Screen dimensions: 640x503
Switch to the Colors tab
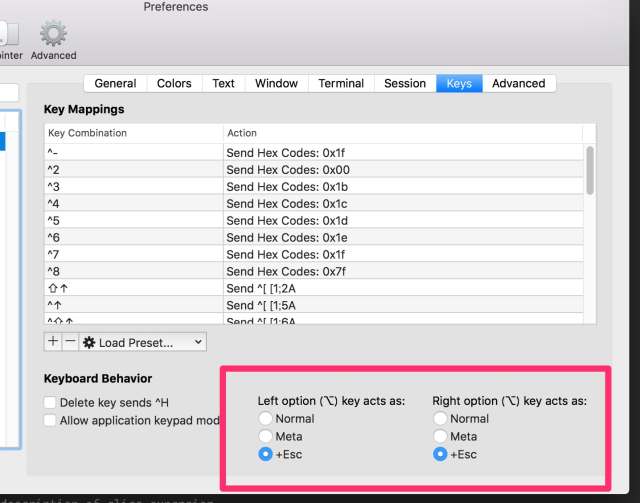tap(174, 84)
